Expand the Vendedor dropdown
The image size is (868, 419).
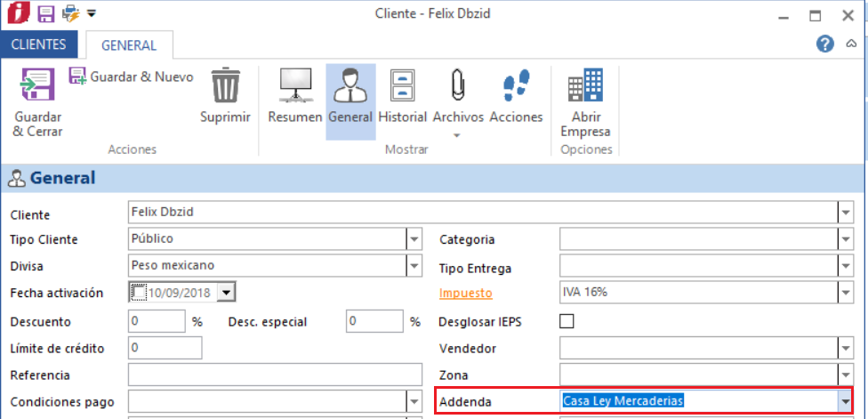844,349
